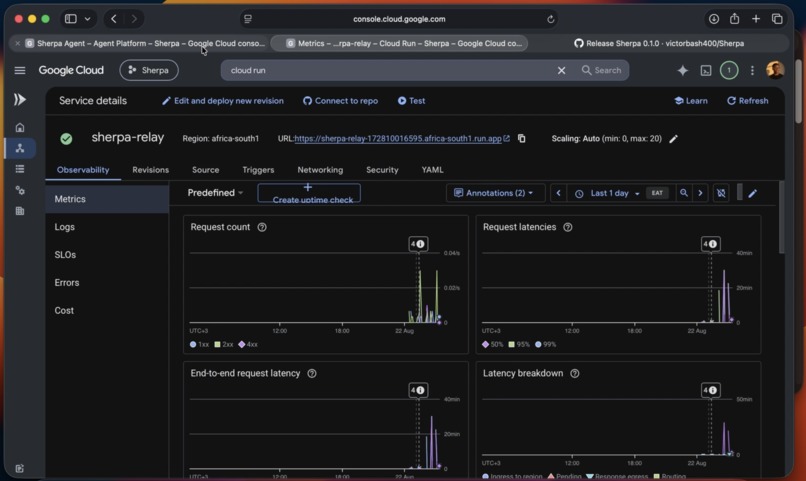
Task: Click the annotation marker on Request latencies chart
Action: pos(710,244)
